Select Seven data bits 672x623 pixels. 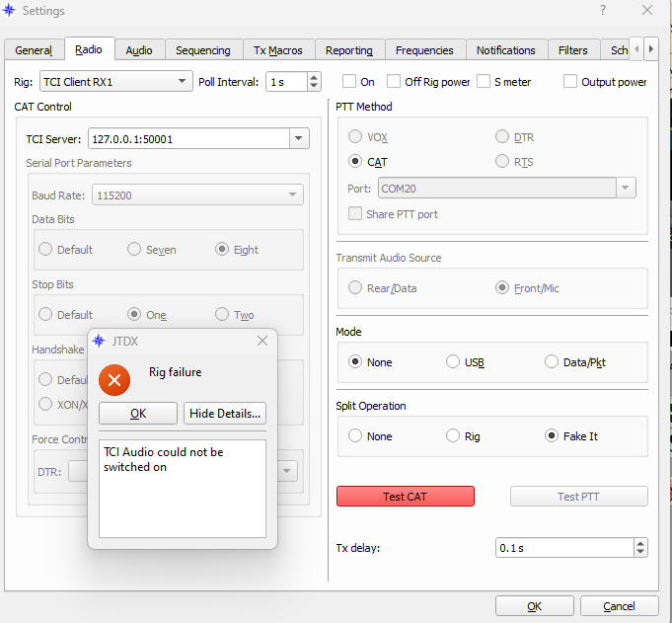pyautogui.click(x=134, y=249)
